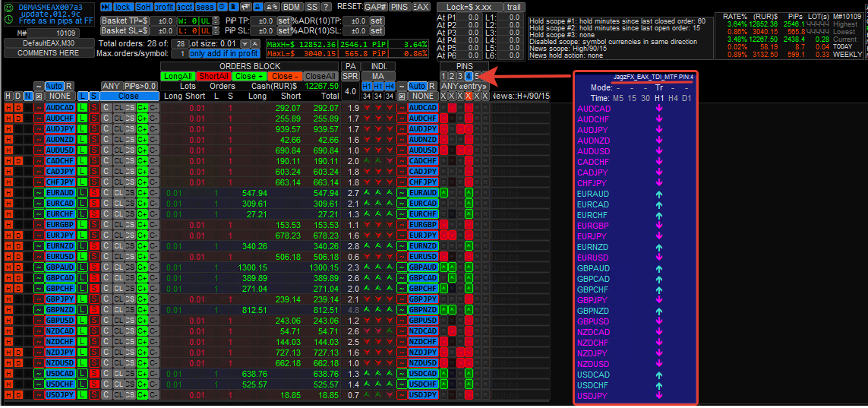Screen dimensions: 868x408
Task: Toggle the left Auto button above NONE
Action: click(54, 87)
